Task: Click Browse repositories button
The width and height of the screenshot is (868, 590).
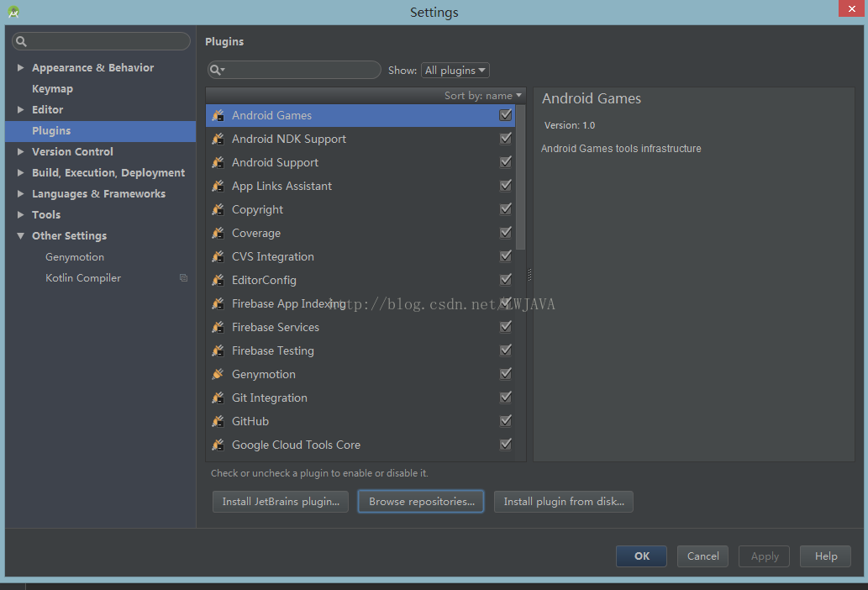Action: (x=421, y=502)
